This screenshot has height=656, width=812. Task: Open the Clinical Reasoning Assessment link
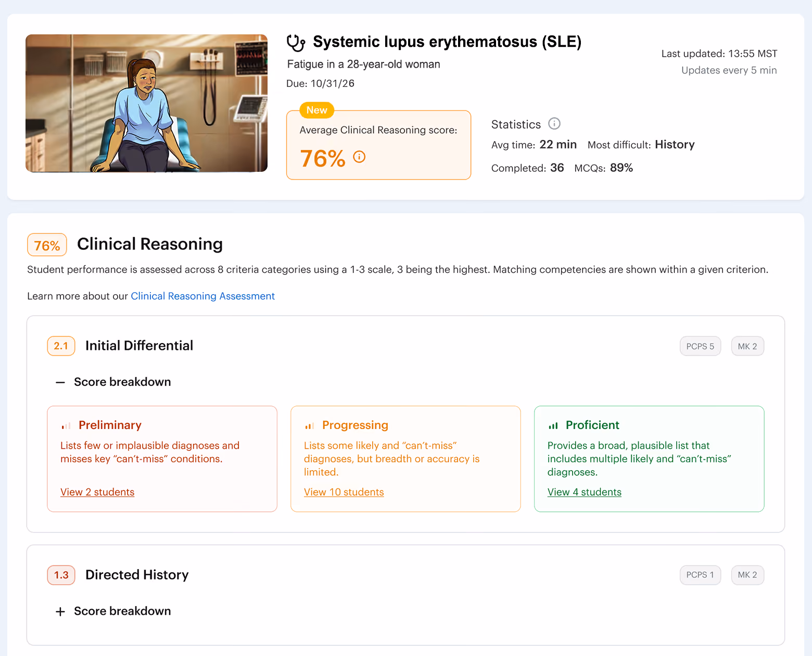[x=202, y=296]
